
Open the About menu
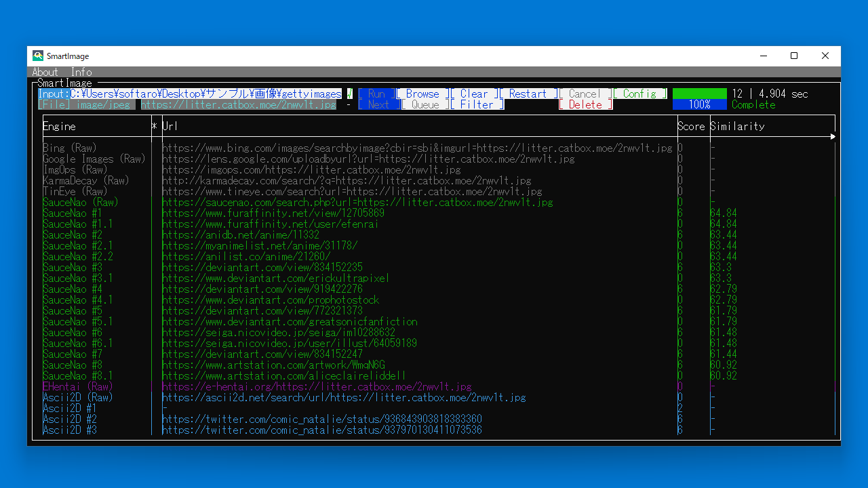click(x=45, y=72)
